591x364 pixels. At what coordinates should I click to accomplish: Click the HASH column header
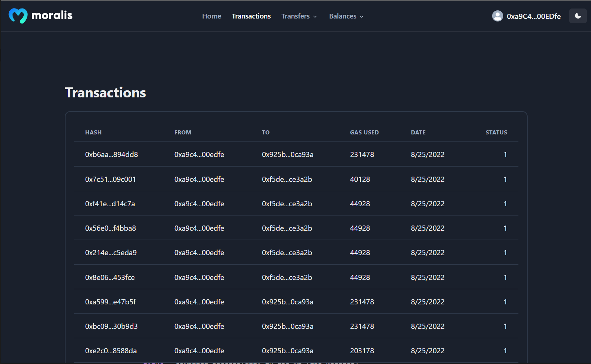tap(93, 133)
